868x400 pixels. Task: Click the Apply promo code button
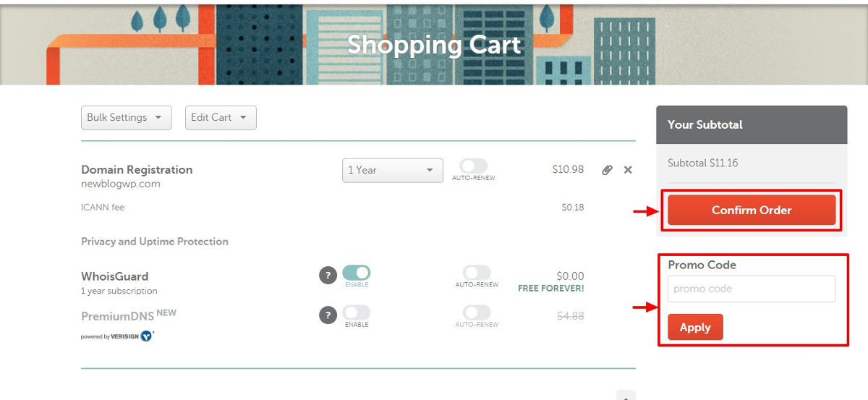point(695,327)
